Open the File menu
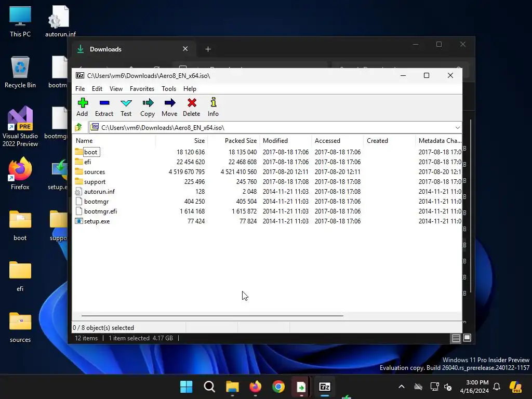The width and height of the screenshot is (532, 399). (x=80, y=88)
